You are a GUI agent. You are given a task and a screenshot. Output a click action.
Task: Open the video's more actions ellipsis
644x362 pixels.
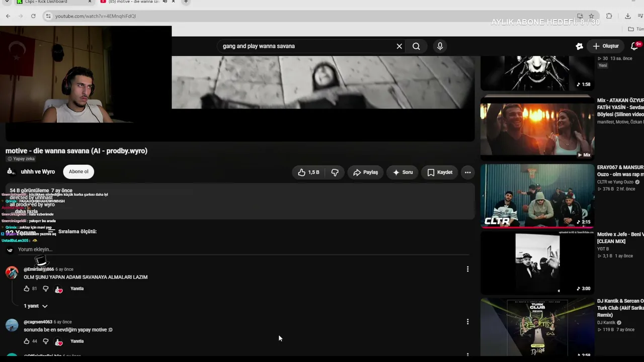coord(468,172)
